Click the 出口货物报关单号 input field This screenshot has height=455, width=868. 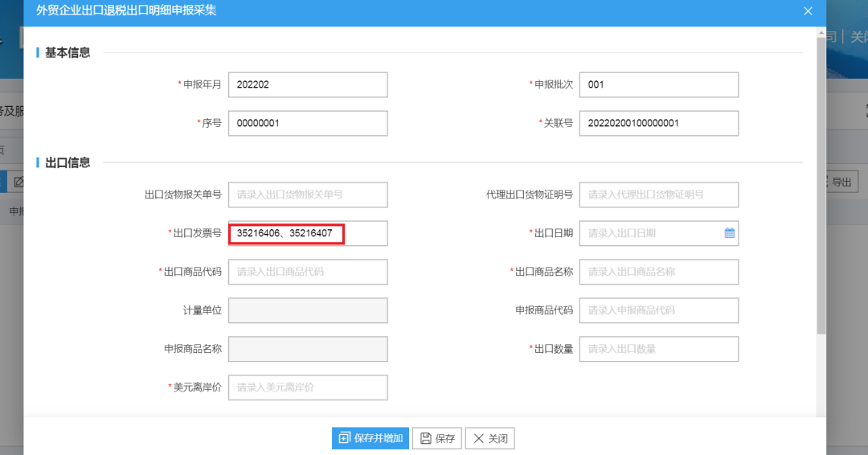(308, 195)
